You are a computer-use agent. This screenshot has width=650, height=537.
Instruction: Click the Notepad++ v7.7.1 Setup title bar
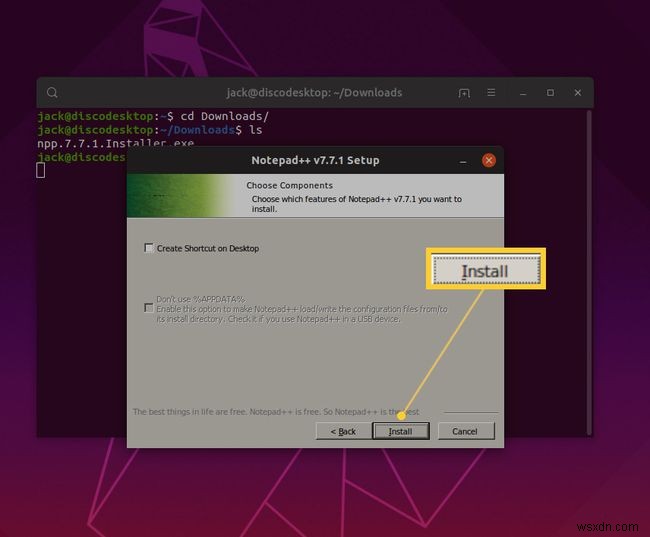coord(315,160)
